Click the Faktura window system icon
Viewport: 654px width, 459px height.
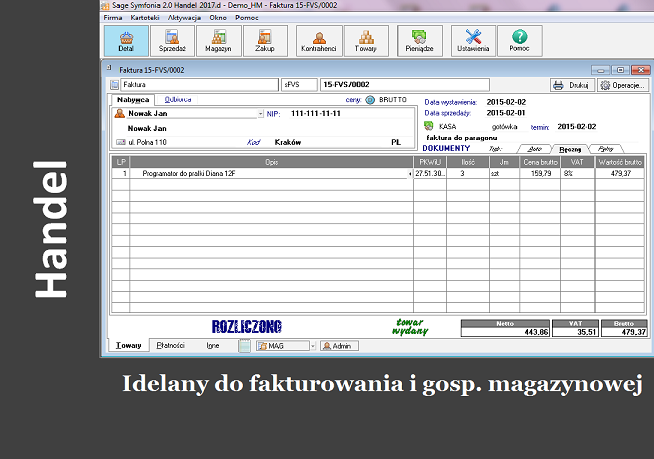click(x=109, y=67)
